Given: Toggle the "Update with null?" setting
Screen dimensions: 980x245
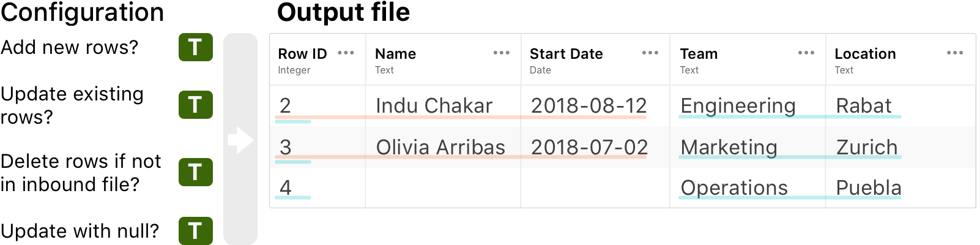Looking at the screenshot, I should click(x=195, y=231).
